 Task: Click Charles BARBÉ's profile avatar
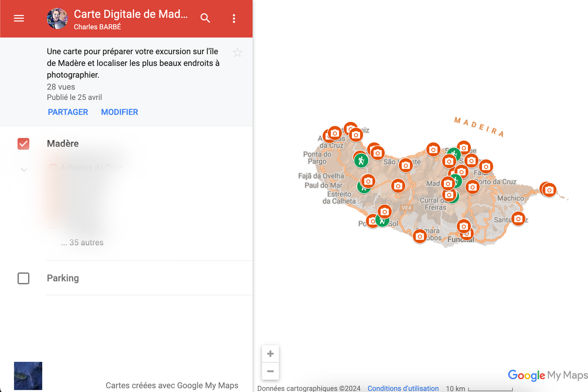pos(57,18)
